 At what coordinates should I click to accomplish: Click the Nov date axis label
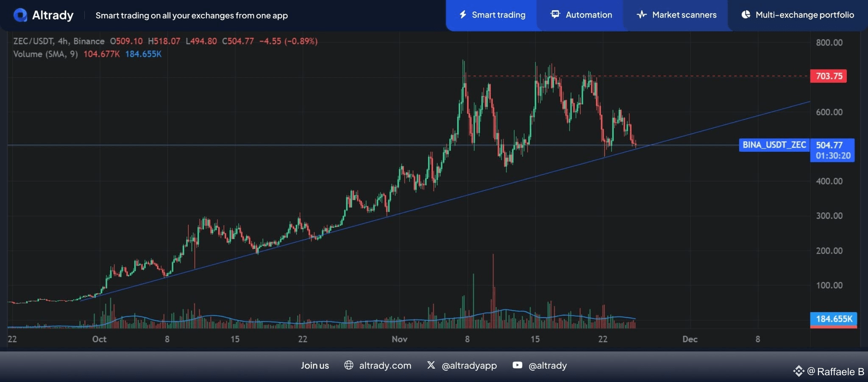click(x=399, y=339)
